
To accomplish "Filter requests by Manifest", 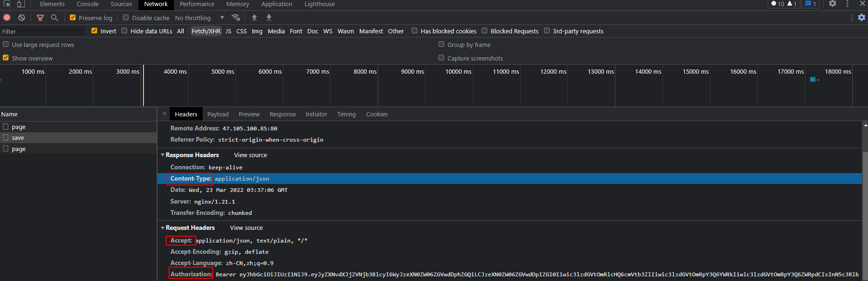I will [371, 31].
